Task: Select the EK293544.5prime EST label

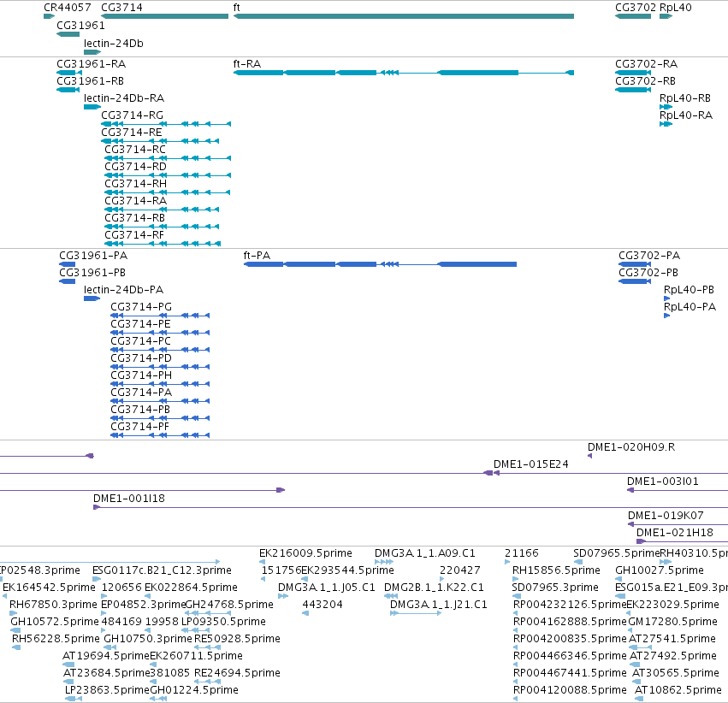Action: click(x=348, y=570)
